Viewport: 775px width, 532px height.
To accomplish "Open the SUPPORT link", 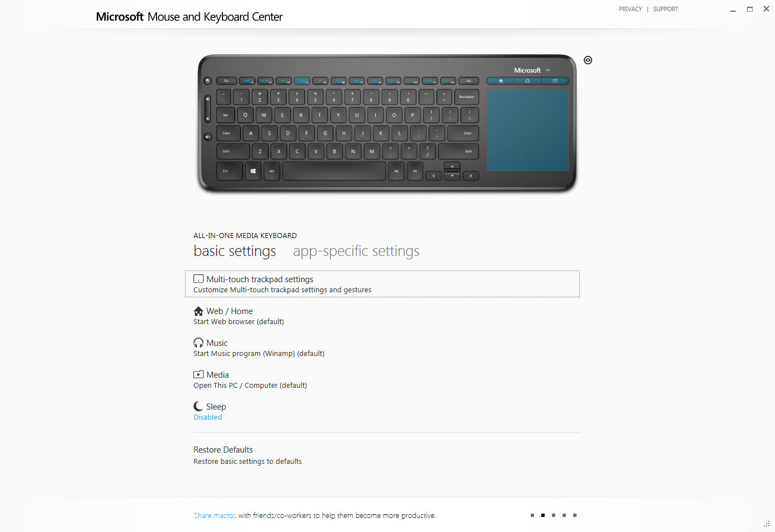I will point(665,9).
